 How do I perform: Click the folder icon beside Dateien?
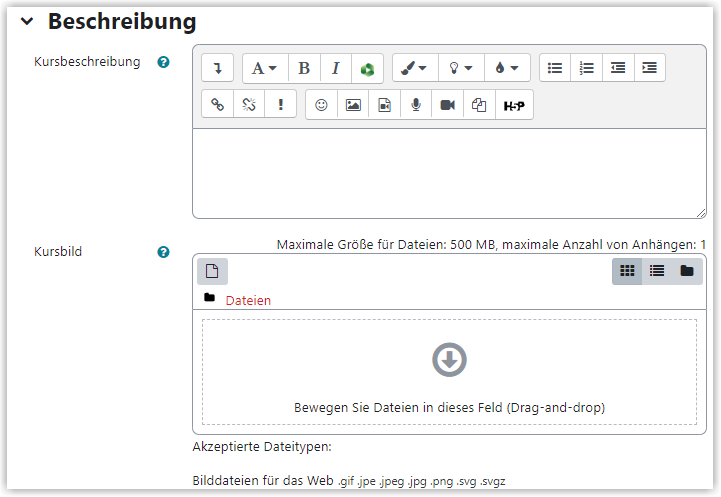(210, 297)
